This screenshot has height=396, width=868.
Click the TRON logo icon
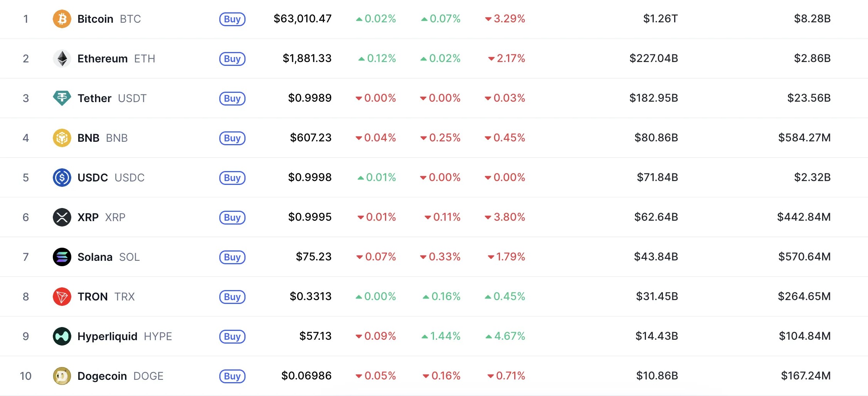(x=62, y=297)
